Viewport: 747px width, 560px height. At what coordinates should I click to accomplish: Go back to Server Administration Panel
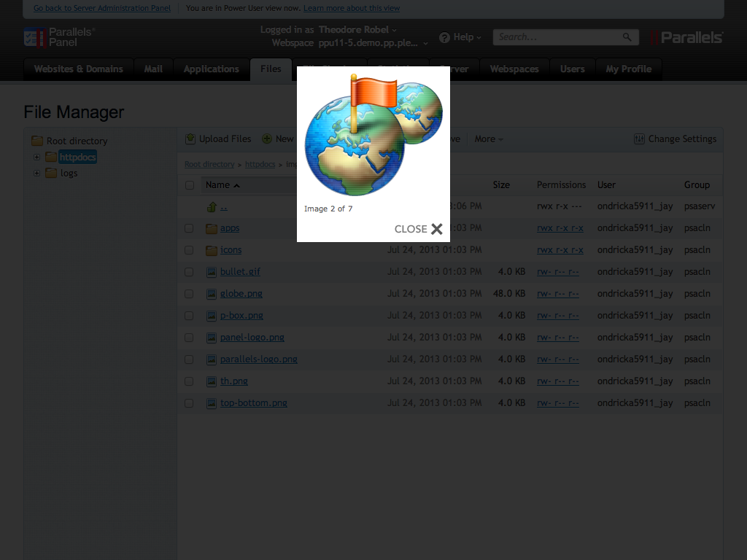pos(101,8)
